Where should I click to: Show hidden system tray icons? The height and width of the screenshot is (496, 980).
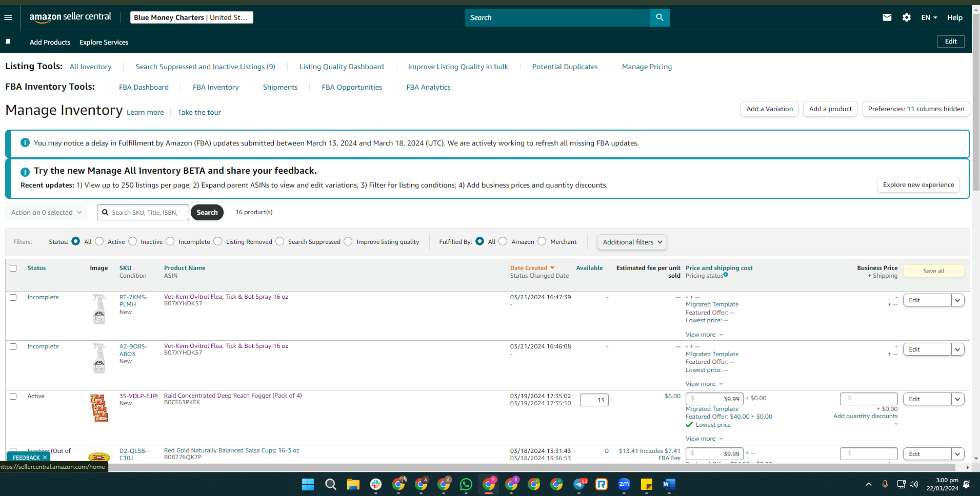coord(868,484)
